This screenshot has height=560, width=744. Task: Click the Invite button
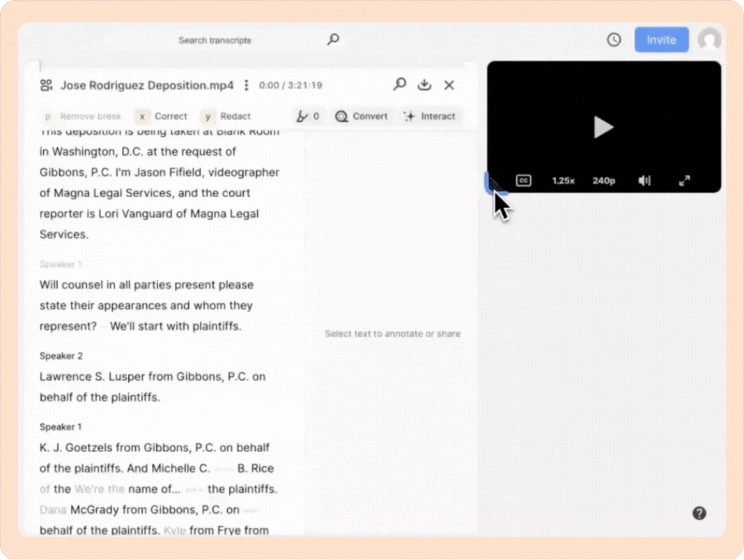pos(661,40)
